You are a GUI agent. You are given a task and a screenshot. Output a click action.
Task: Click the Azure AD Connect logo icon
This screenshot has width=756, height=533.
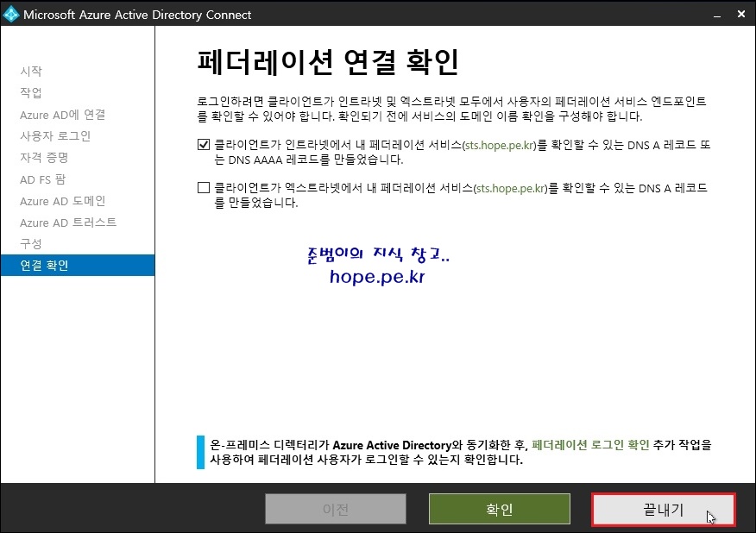pyautogui.click(x=11, y=15)
